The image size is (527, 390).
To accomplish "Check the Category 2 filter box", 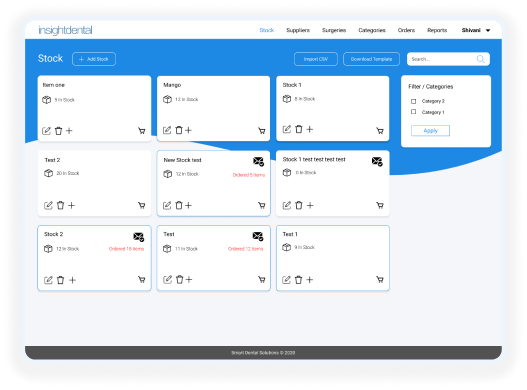I will coord(413,101).
